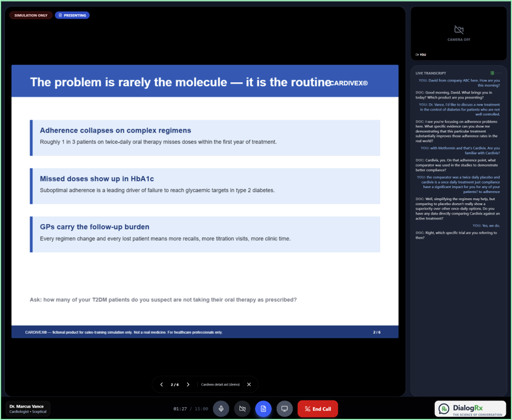Click the screen share monitor icon

(284, 409)
